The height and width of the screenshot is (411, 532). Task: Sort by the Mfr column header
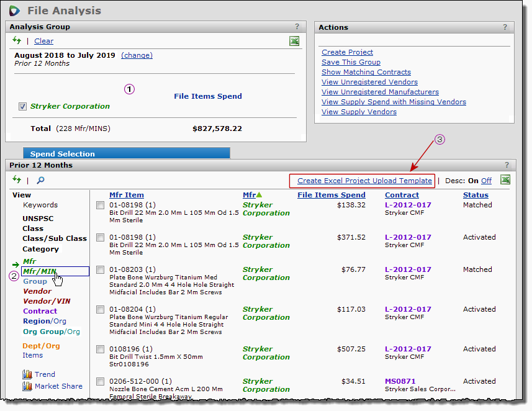(x=248, y=195)
